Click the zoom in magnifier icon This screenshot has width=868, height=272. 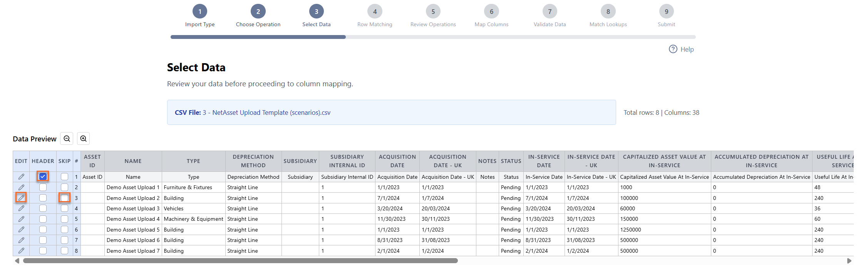[83, 139]
